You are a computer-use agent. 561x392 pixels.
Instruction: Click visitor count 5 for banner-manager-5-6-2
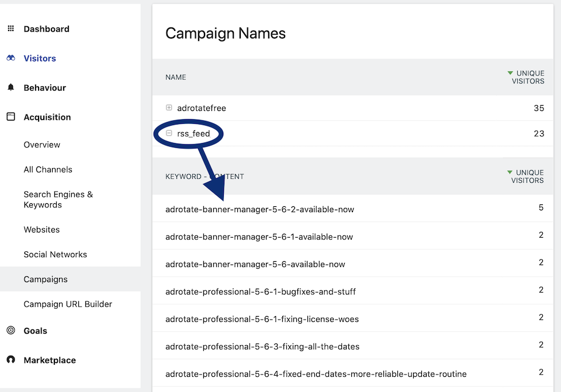[x=541, y=207]
